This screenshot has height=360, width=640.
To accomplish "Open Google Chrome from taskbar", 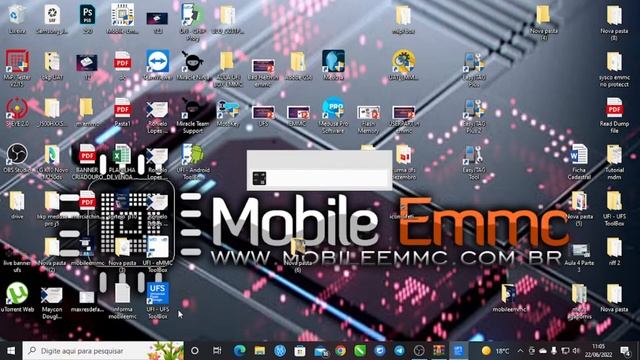I will 340,351.
